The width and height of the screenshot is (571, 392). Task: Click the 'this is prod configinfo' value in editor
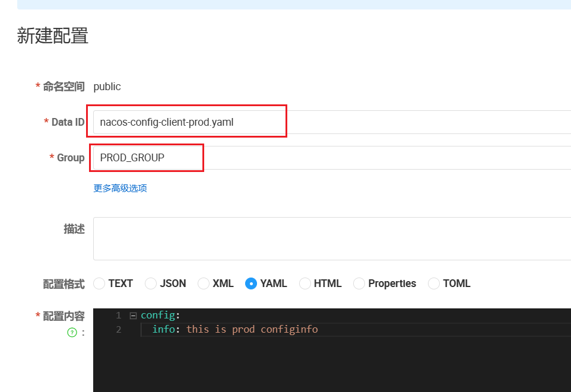(252, 329)
